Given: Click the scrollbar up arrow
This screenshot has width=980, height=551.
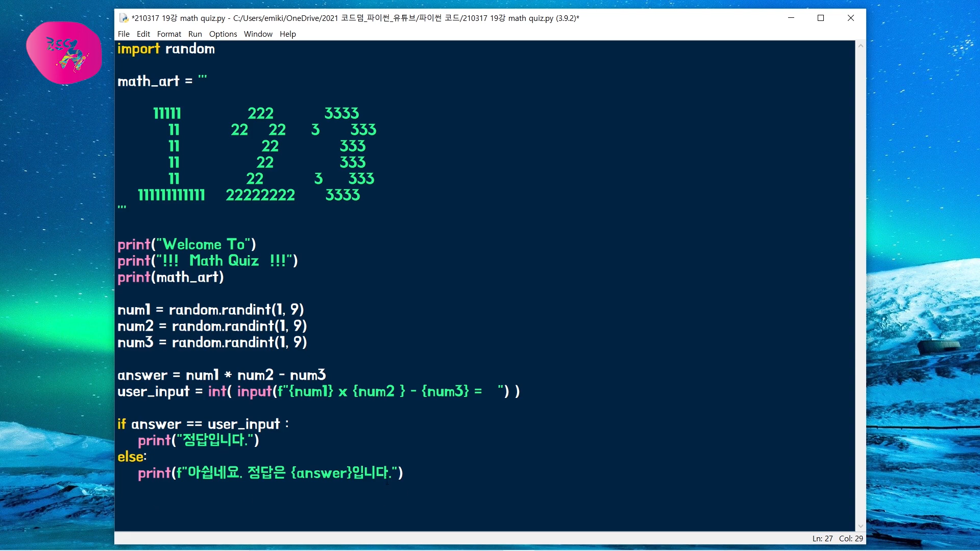Looking at the screenshot, I should click(x=861, y=46).
